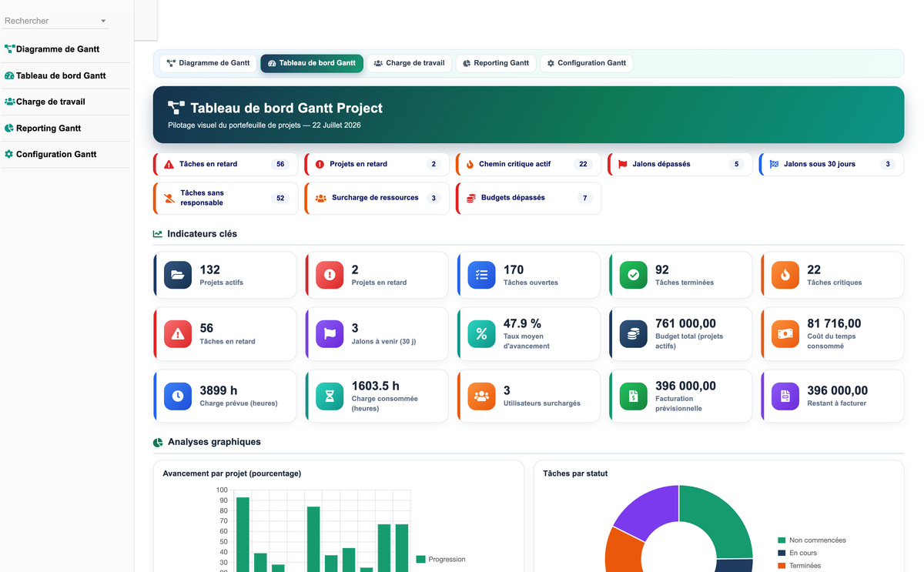924x572 pixels.
Task: Click the users icon on Utilisateurs surchargés card
Action: click(x=482, y=396)
